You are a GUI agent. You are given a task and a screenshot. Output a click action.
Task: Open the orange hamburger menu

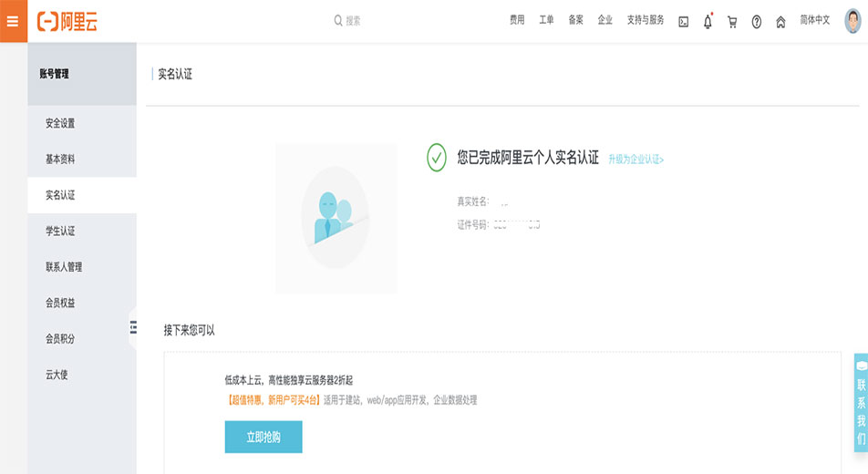point(13,21)
